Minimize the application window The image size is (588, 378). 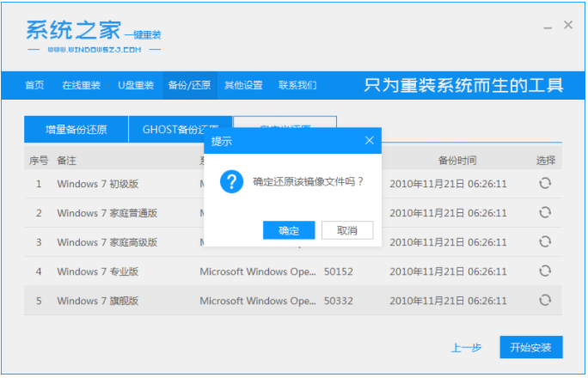coord(544,26)
